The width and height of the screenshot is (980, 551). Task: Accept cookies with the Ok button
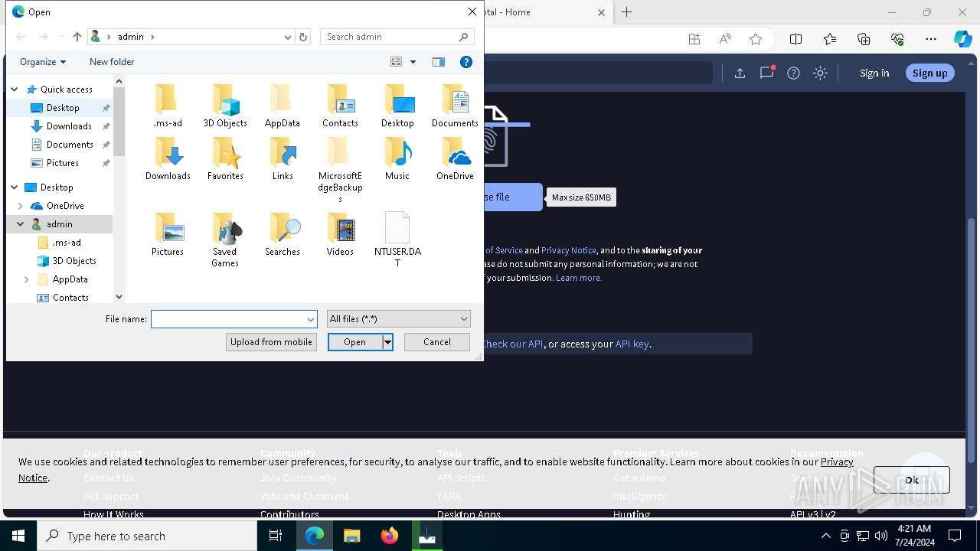911,480
